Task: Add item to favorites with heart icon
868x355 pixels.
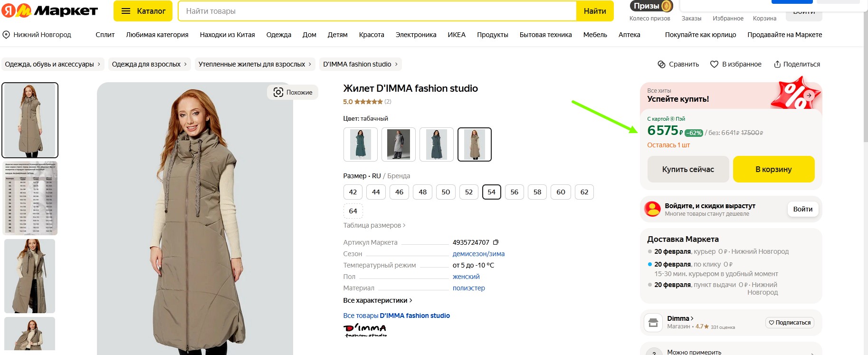Action: pyautogui.click(x=714, y=64)
